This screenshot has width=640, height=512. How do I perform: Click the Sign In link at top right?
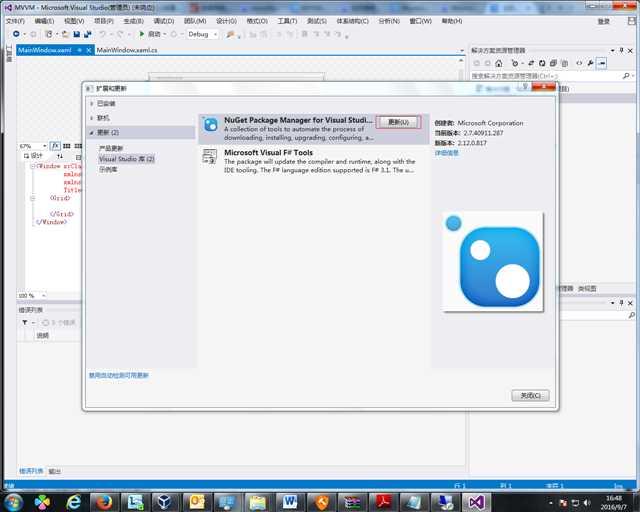(x=604, y=21)
